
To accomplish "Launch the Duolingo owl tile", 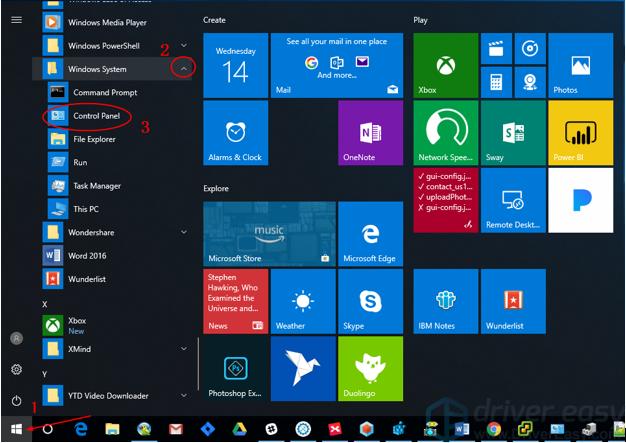I will [x=370, y=368].
